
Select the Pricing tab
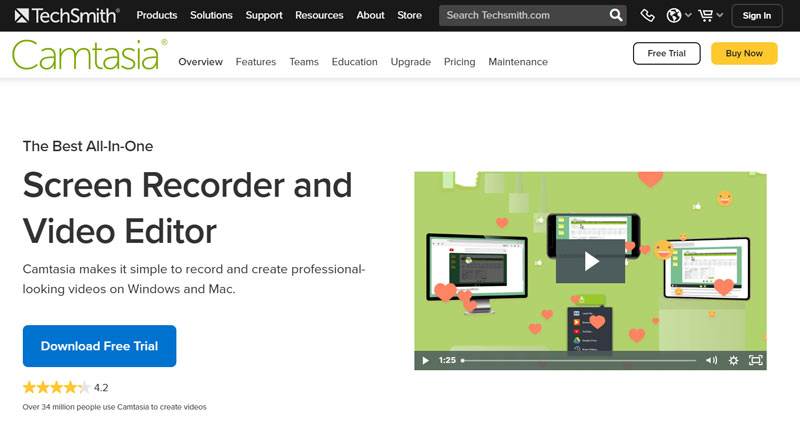pyautogui.click(x=460, y=62)
